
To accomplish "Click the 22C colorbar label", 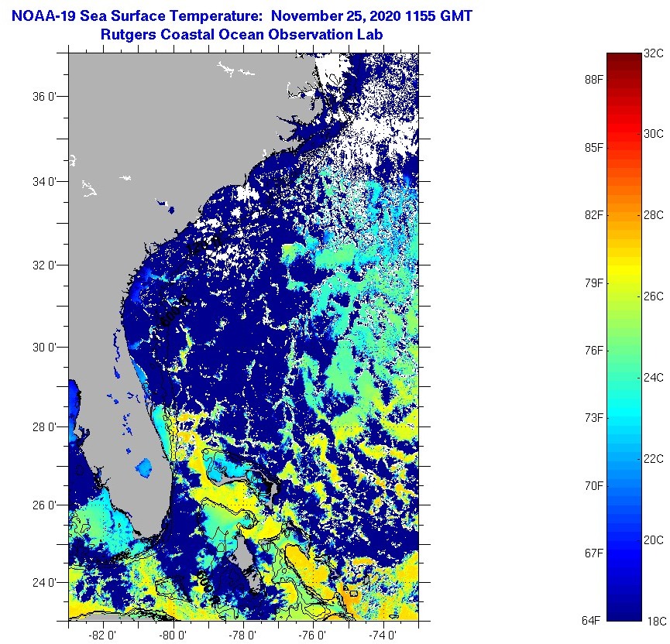I will coord(654,459).
